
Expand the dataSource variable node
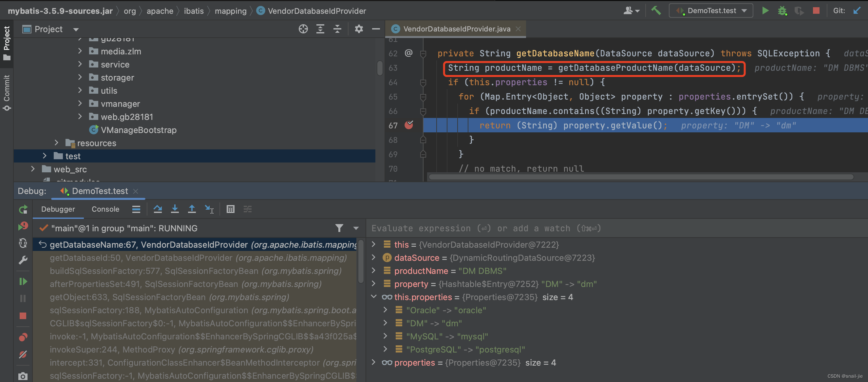point(373,258)
